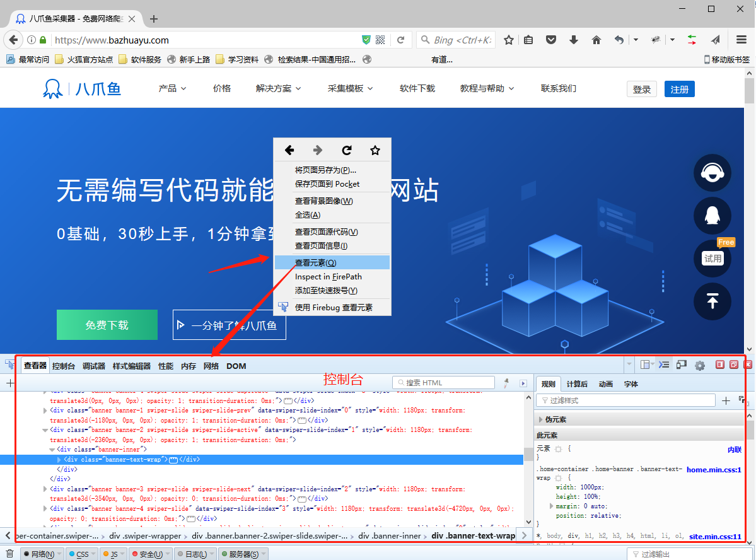Toggle the CSS console filter

tap(81, 554)
